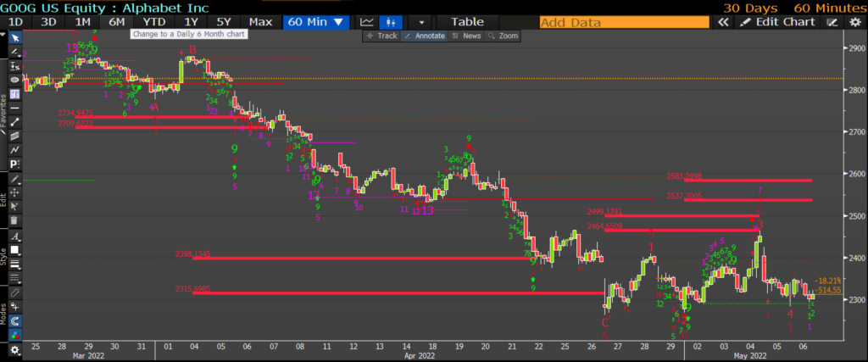
Task: Select the 1M time range
Action: coord(82,22)
